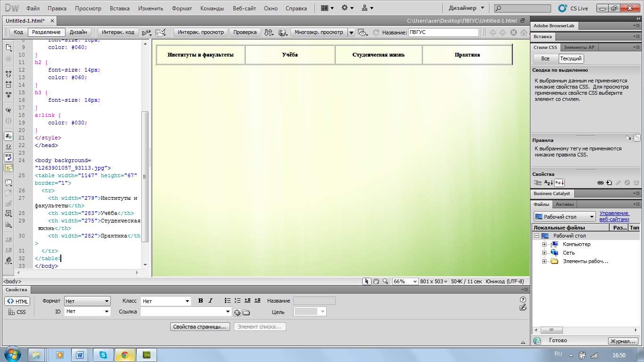Image resolution: width=644 pixels, height=362 pixels.
Task: Open the Веб-сайт menu
Action: 244,8
